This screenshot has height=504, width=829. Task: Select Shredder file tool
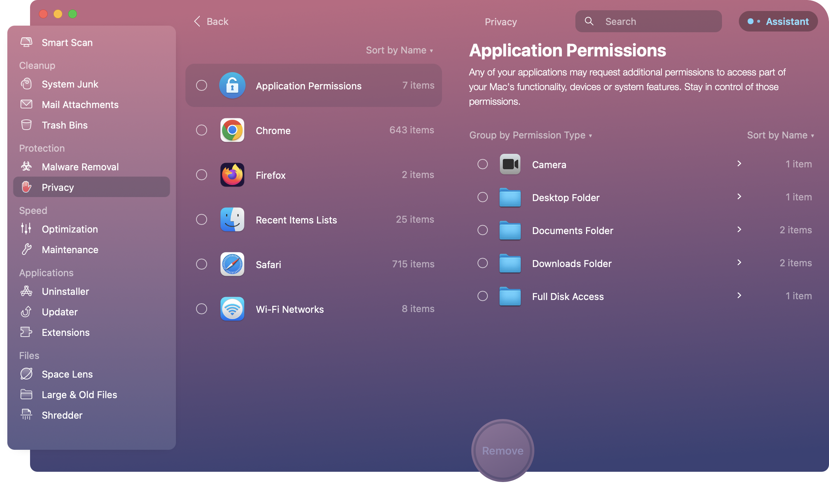[x=62, y=415]
